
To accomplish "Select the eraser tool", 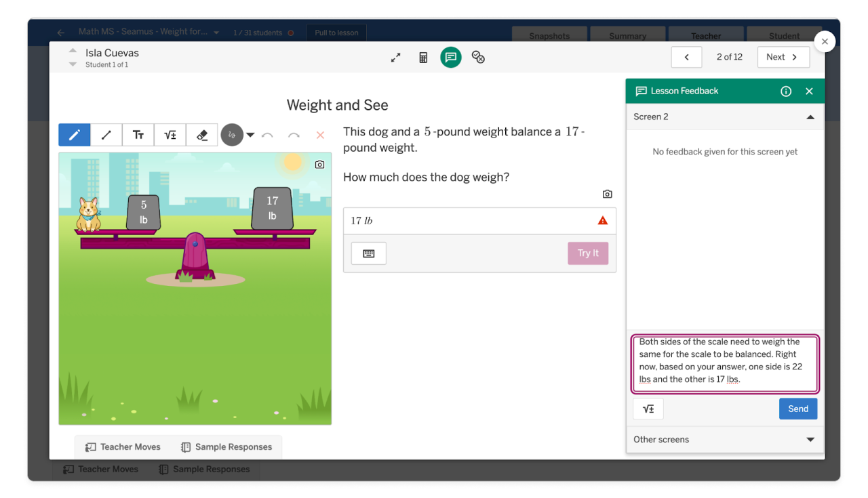I will [201, 134].
